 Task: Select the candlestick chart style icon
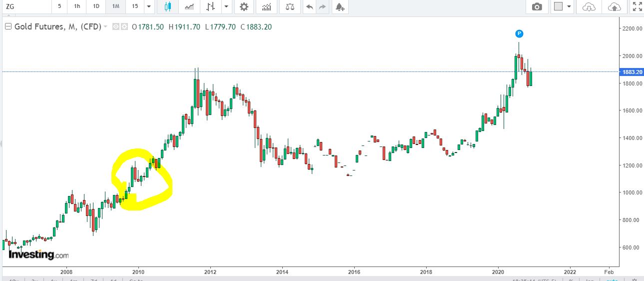pos(167,6)
